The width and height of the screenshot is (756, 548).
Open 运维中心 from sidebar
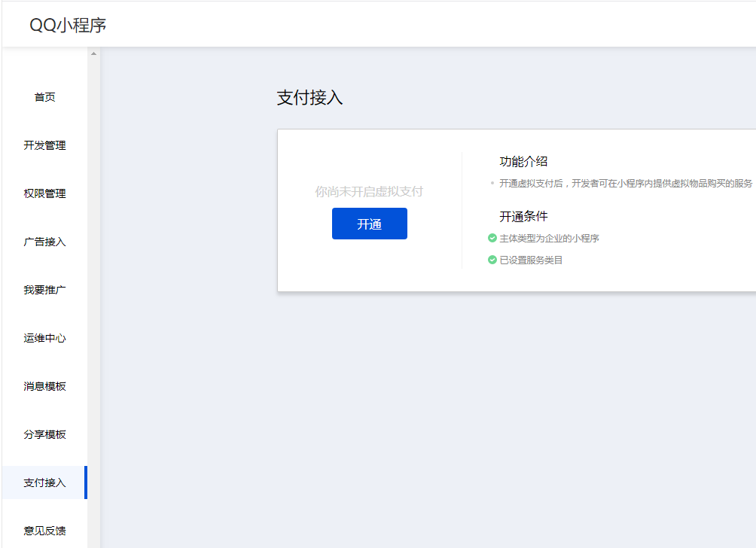[x=44, y=338]
